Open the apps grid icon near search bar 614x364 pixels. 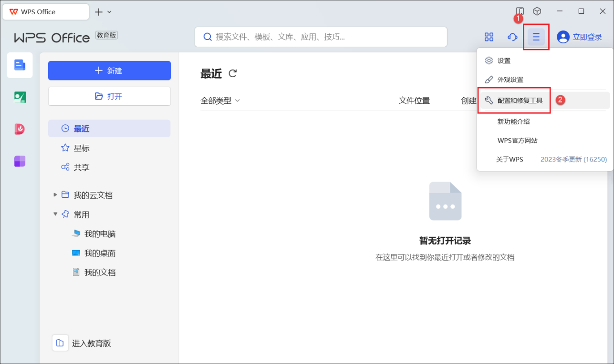click(x=489, y=37)
